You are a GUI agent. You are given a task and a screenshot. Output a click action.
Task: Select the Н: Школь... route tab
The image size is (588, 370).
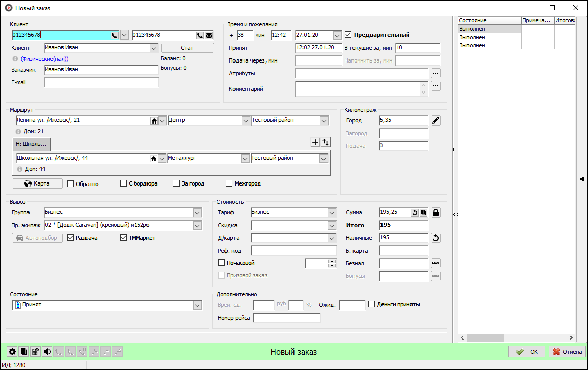coord(32,144)
